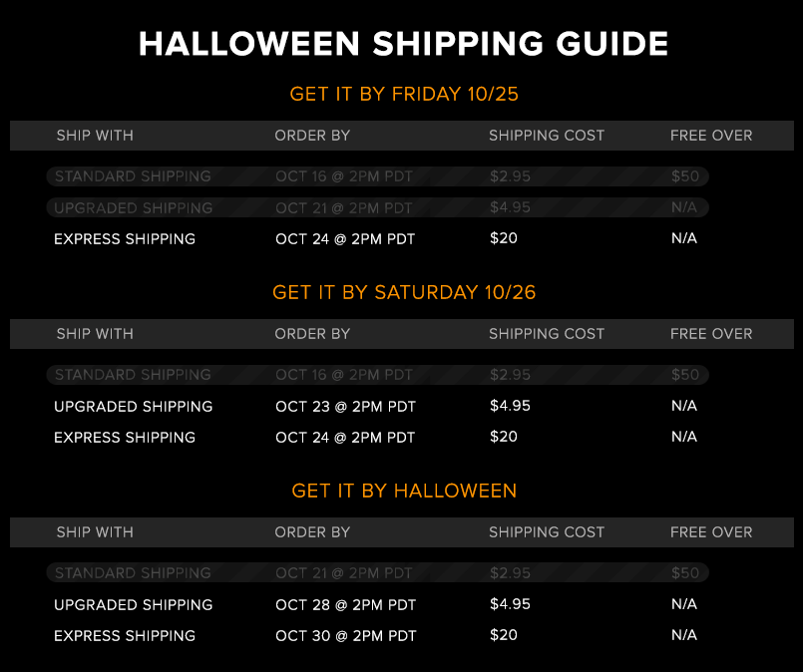803x672 pixels.
Task: Select Express Shipping under Saturday 10/26
Action: (x=125, y=438)
